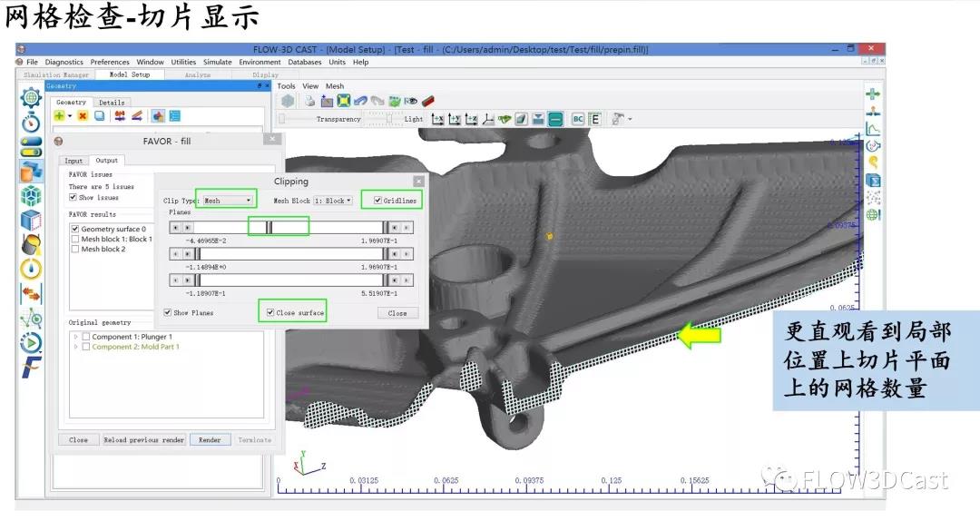Click the globe icon in the left sidebar
The width and height of the screenshot is (980, 521).
(x=32, y=96)
